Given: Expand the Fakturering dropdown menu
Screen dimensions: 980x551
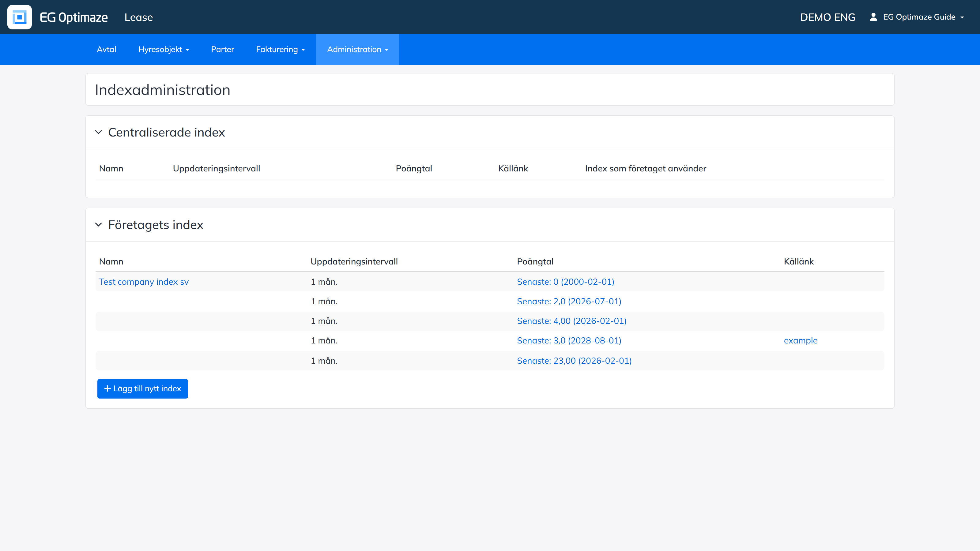Looking at the screenshot, I should [281, 49].
